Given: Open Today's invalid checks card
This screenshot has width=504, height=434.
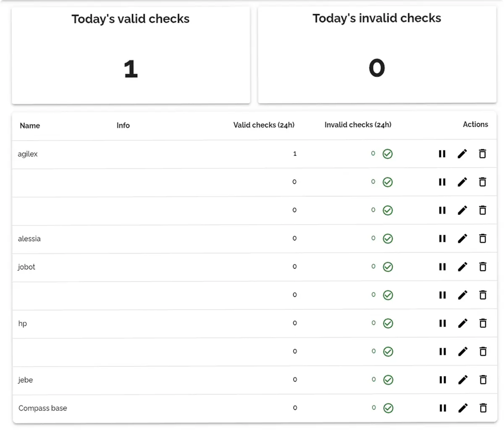Looking at the screenshot, I should tap(377, 55).
